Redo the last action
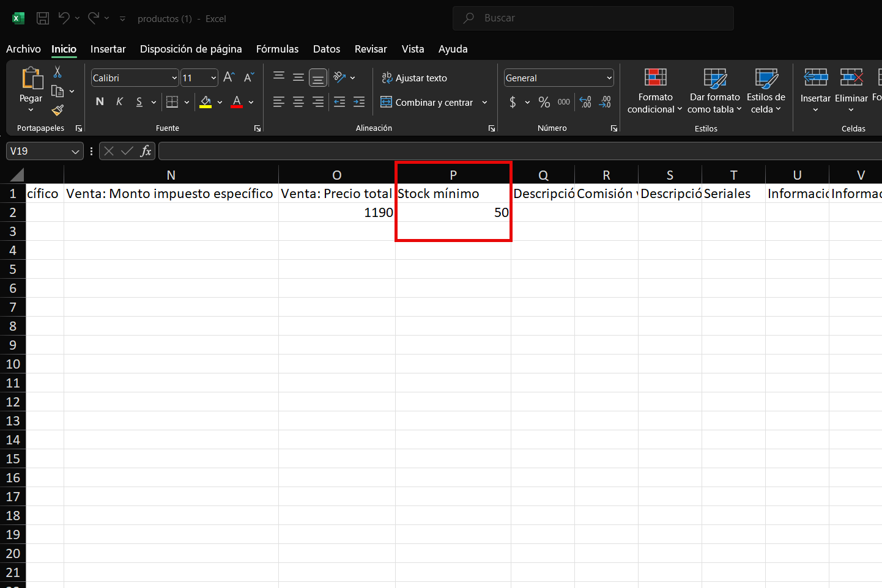The height and width of the screenshot is (588, 882). (94, 18)
